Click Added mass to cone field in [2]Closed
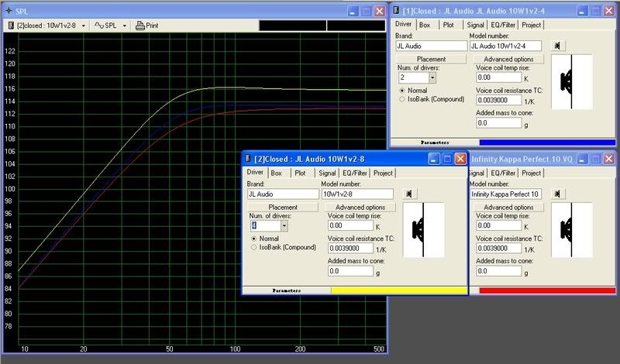620x364 pixels. point(350,271)
